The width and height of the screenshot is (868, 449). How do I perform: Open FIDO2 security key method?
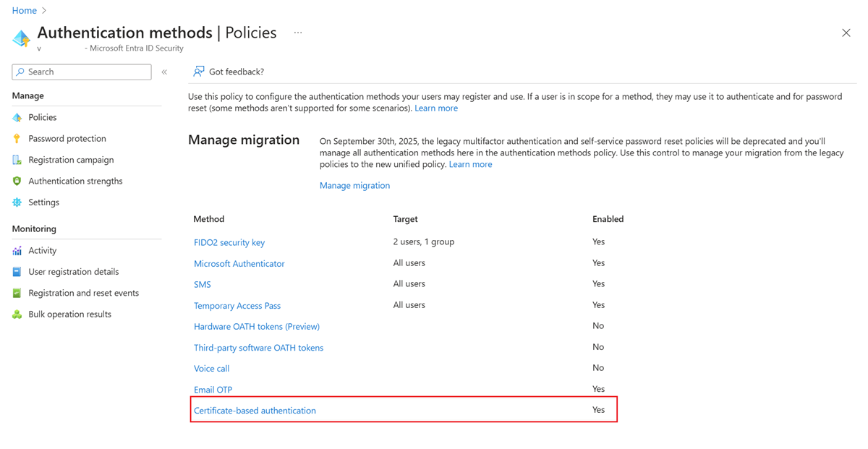(x=229, y=242)
